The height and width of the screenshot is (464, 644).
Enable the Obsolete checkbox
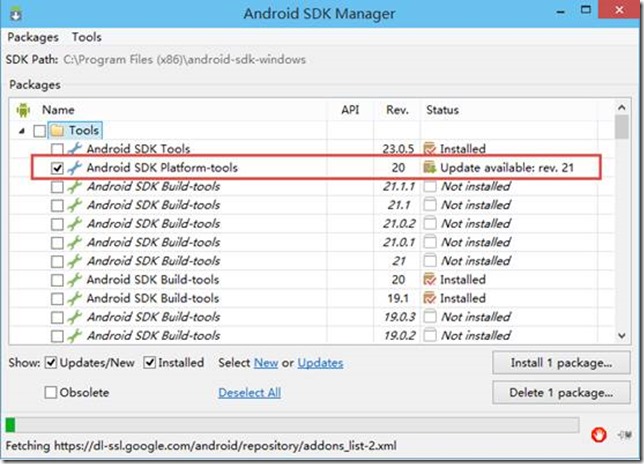click(x=51, y=393)
